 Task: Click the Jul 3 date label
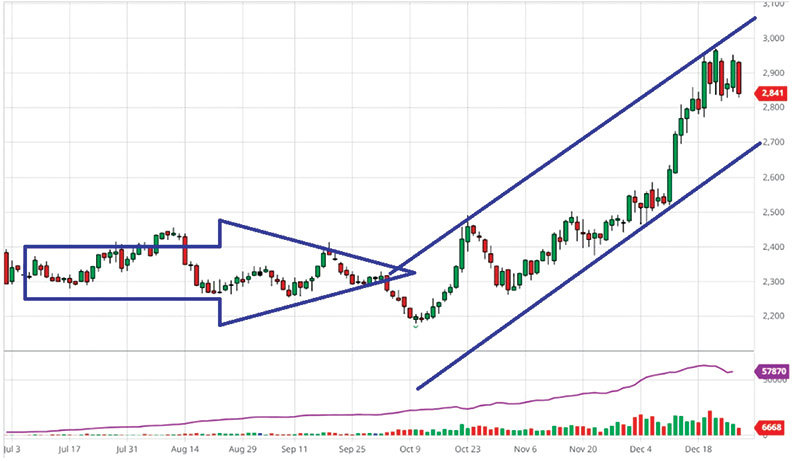[12, 449]
